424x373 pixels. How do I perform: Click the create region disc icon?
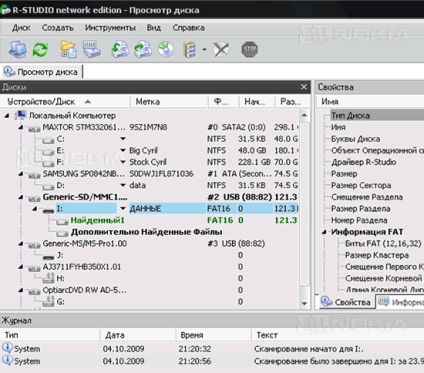point(166,49)
